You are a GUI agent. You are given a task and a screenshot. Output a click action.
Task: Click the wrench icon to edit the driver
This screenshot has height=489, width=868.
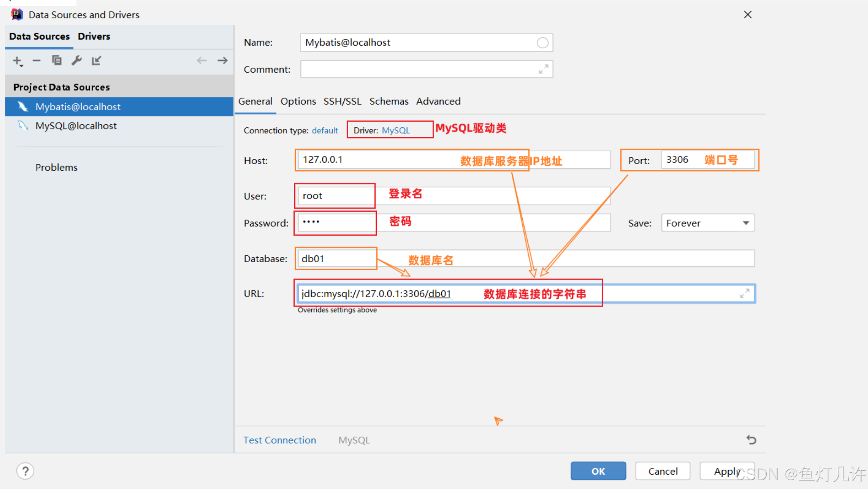[x=76, y=60]
